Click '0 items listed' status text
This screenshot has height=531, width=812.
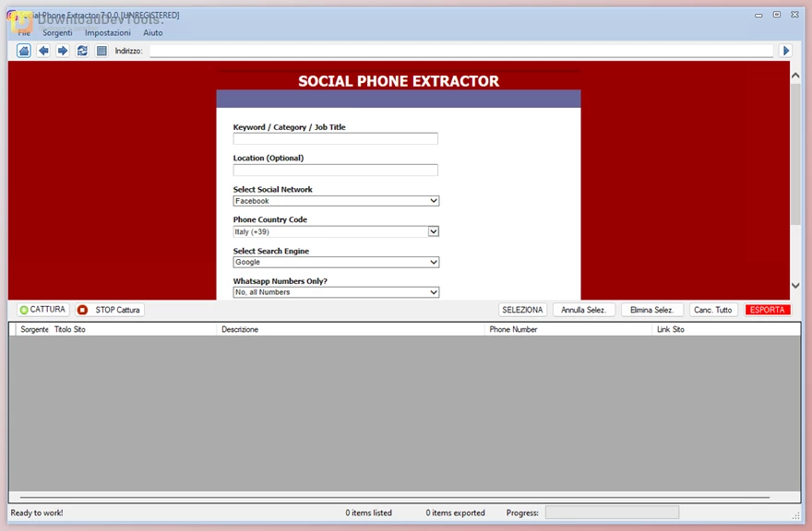(369, 513)
